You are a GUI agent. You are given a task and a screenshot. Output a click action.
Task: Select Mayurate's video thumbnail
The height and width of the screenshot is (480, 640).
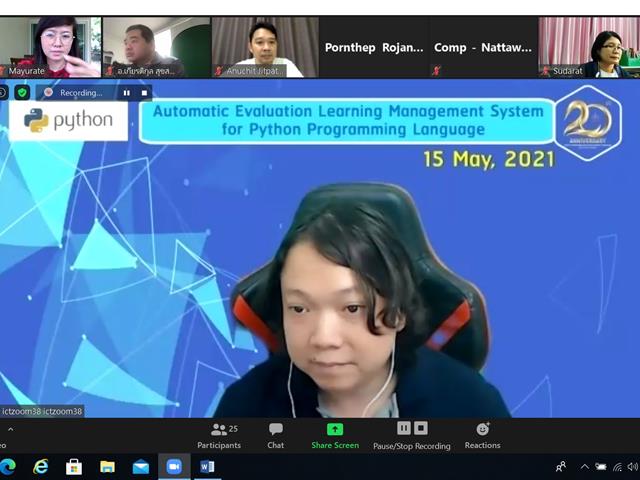(50, 47)
